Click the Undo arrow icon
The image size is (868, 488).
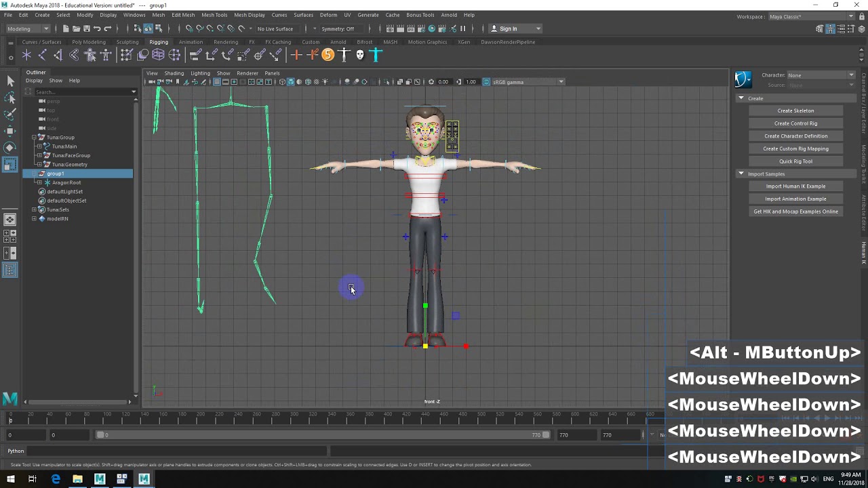97,28
